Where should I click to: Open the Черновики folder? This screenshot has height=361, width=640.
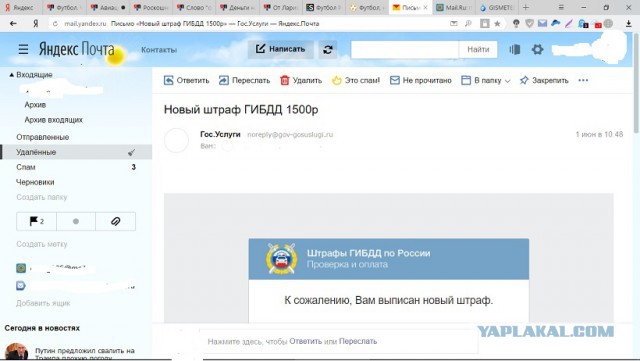tap(35, 182)
